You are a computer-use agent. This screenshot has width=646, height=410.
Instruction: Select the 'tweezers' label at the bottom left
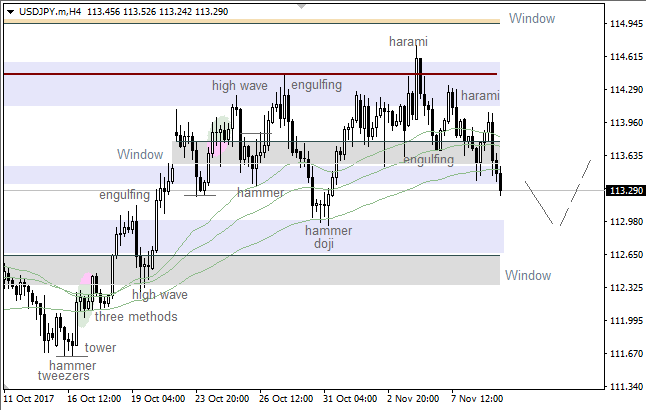(x=64, y=376)
